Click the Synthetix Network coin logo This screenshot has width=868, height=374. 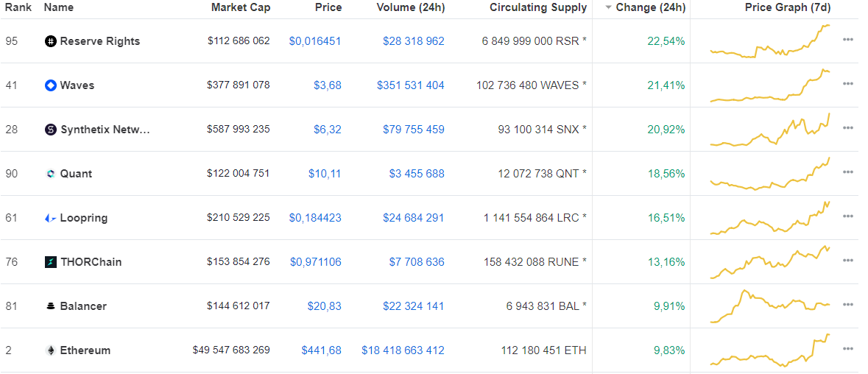click(51, 130)
